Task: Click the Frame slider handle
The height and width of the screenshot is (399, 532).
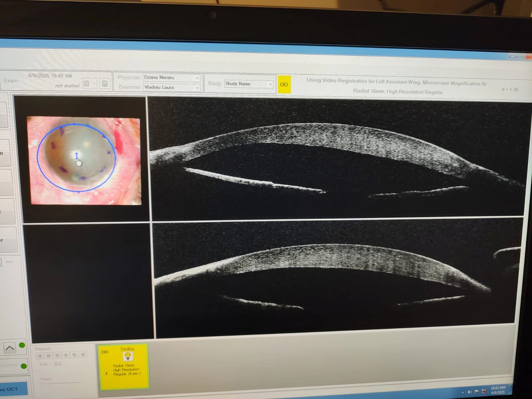Action: [42, 384]
